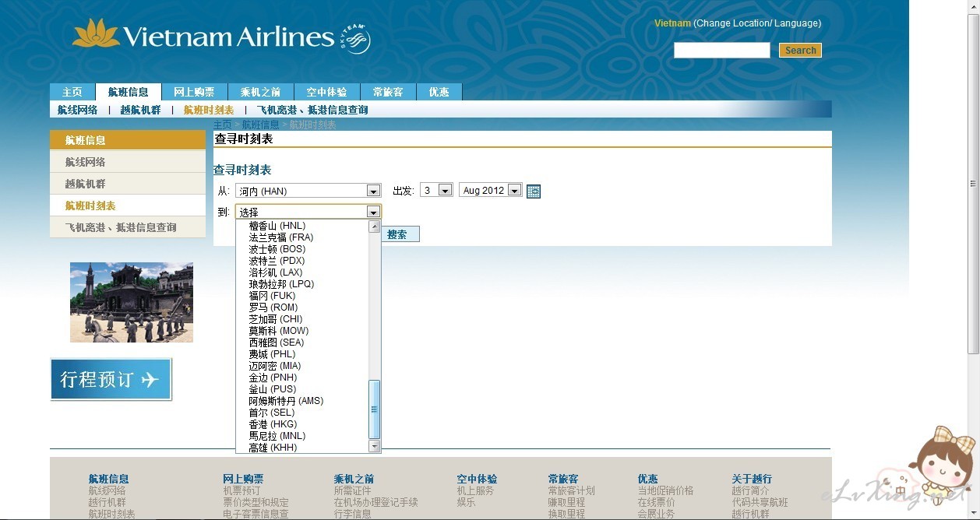Click the 主页 breadcrumb link
The height and width of the screenshot is (520, 980).
click(222, 125)
